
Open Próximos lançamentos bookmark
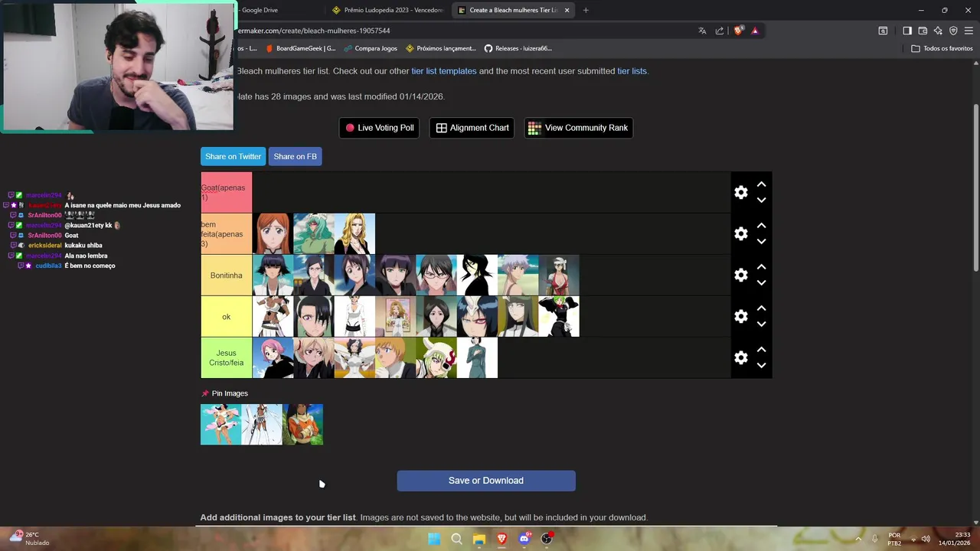(441, 48)
